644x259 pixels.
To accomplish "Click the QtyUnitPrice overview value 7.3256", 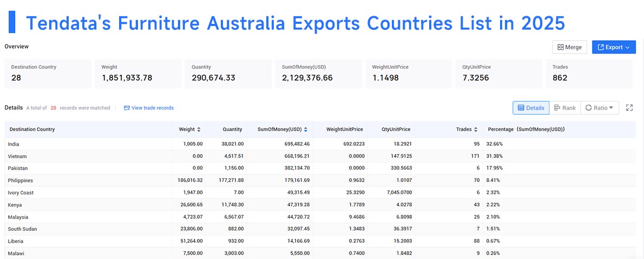I will (x=476, y=77).
